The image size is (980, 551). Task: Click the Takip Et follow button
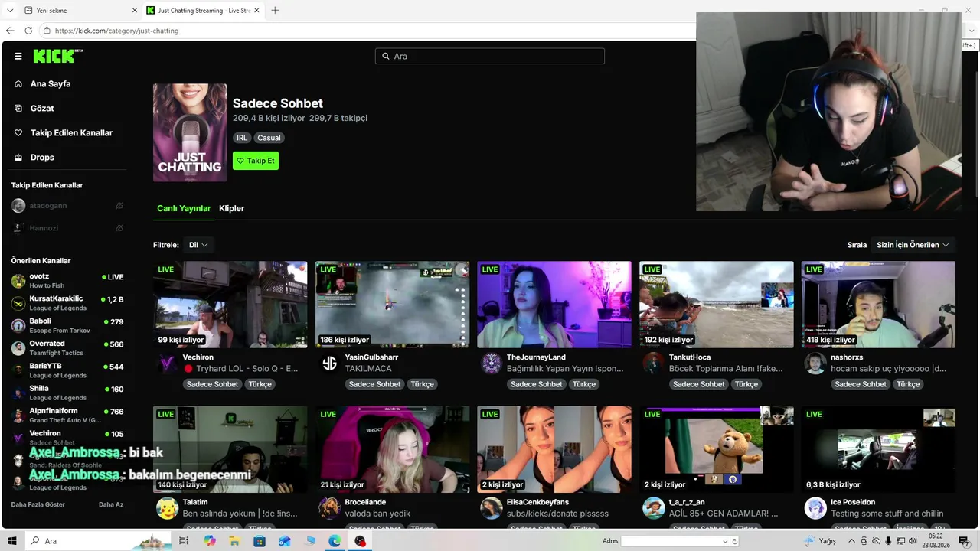click(x=256, y=161)
